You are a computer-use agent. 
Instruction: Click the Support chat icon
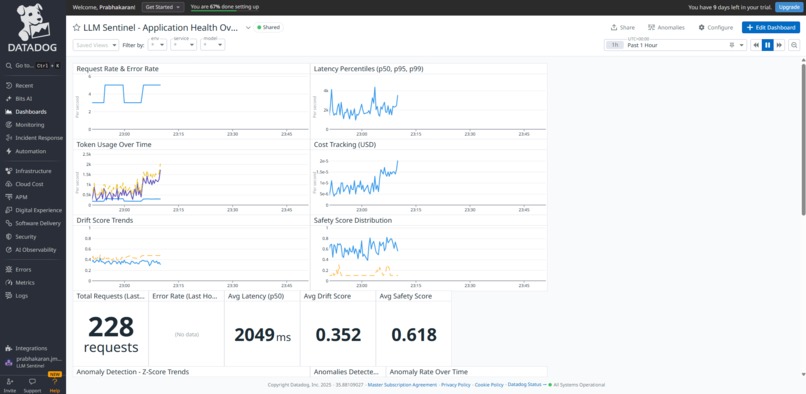click(x=32, y=382)
